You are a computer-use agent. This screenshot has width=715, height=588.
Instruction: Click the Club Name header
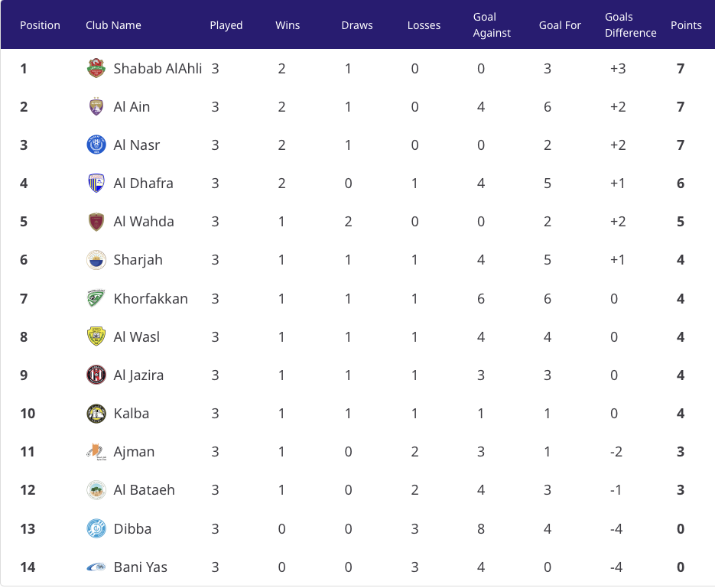coord(113,25)
